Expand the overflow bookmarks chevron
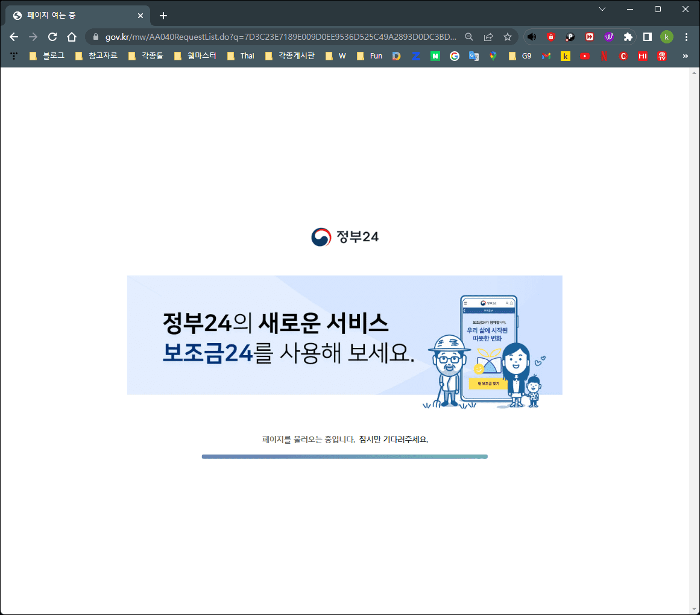The width and height of the screenshot is (700, 615). click(x=684, y=55)
